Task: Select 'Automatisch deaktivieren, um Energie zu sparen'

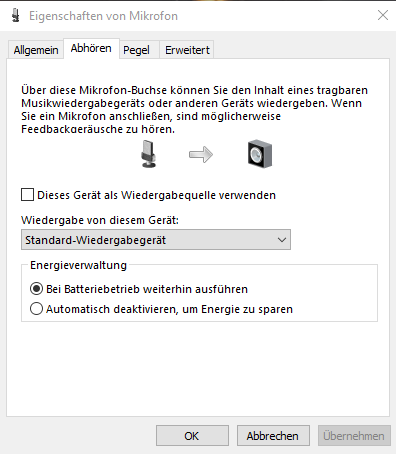Action: 36,309
